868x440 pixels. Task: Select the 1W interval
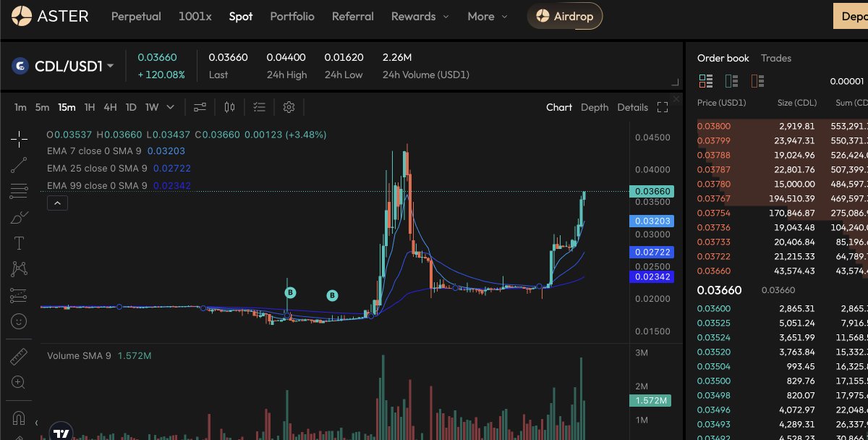tap(152, 107)
